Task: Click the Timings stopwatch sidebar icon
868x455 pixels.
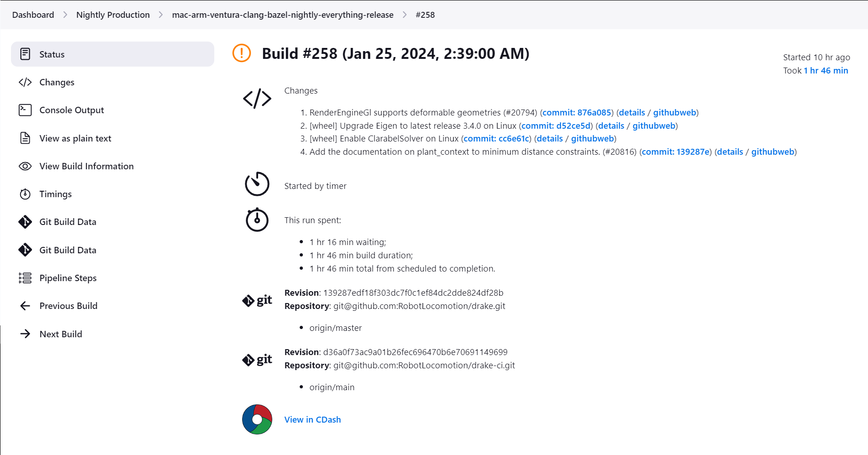Action: pyautogui.click(x=25, y=194)
